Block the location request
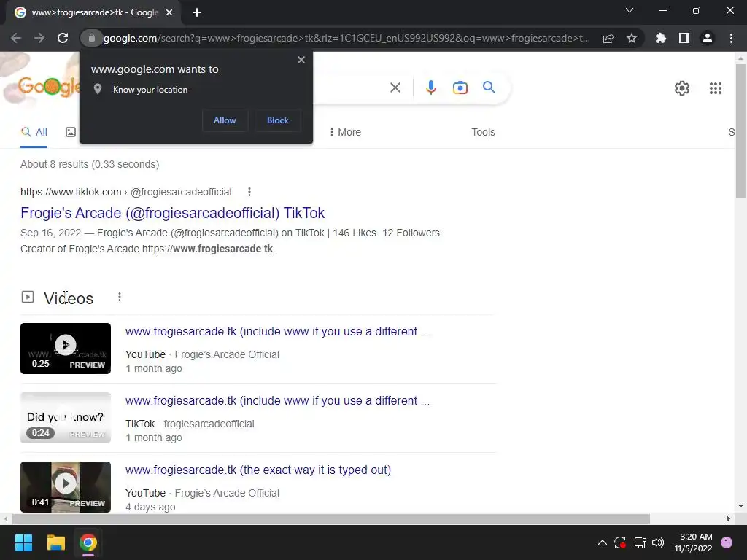Viewport: 747px width, 560px height. point(278,120)
